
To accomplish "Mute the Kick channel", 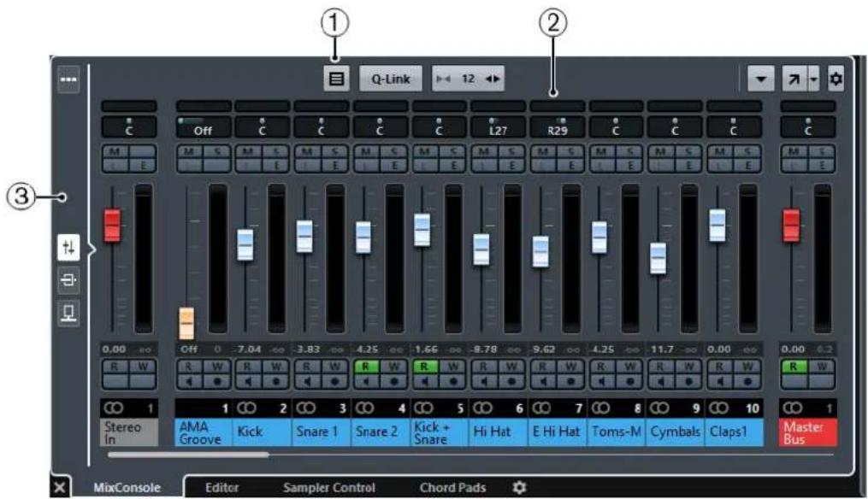I will click(x=248, y=151).
